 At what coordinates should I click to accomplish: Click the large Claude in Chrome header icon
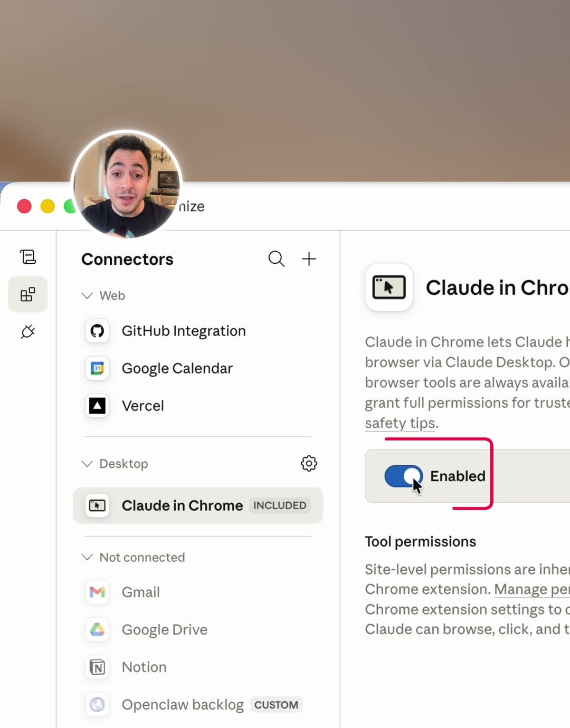click(389, 288)
